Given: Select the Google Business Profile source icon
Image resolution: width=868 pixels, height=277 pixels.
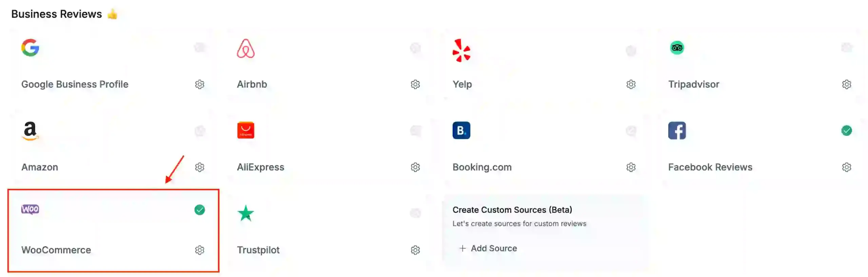Looking at the screenshot, I should (30, 48).
